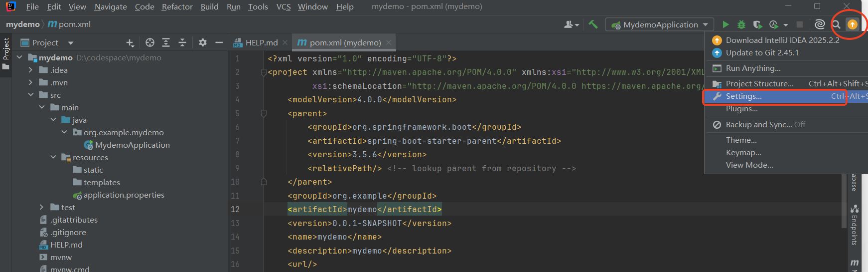Click the Select Opened File crosshair icon
The image size is (868, 272).
pos(150,43)
